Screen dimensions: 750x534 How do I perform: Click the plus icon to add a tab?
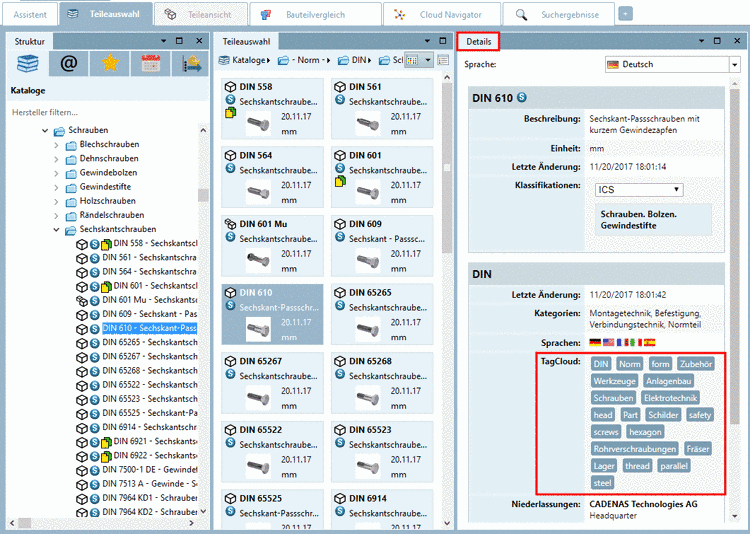[625, 14]
